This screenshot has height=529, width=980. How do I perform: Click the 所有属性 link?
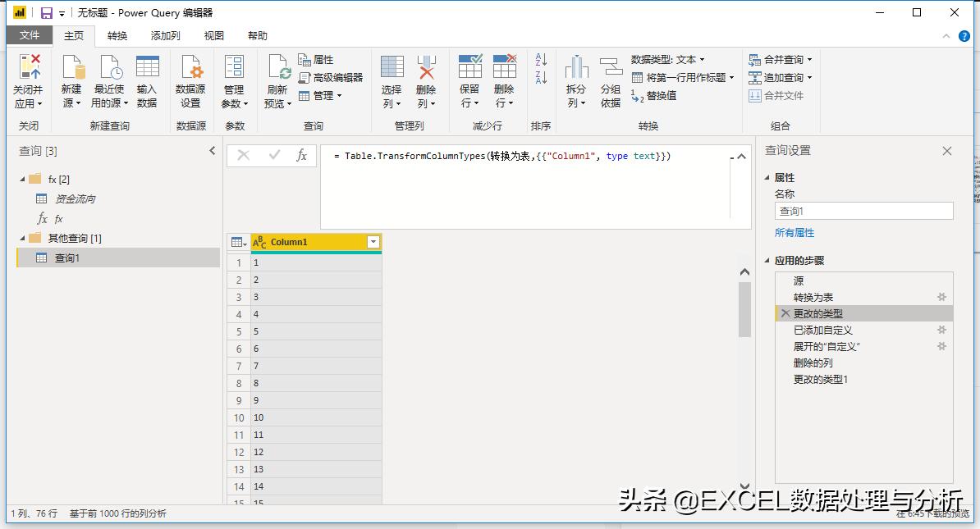tap(795, 232)
